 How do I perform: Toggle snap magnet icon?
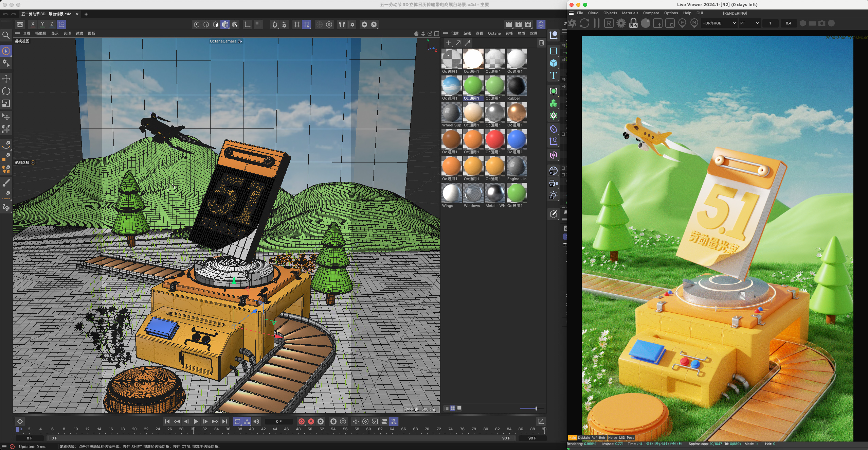(x=275, y=24)
